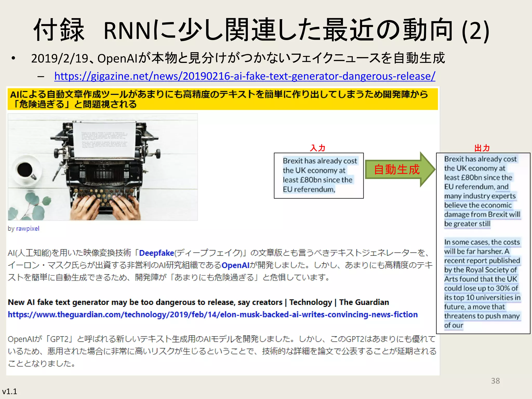Viewport: 532px width, 399px height.
Task: Click the paragraph starting 'AI(人工知能)を用いた'
Action: click(x=220, y=265)
